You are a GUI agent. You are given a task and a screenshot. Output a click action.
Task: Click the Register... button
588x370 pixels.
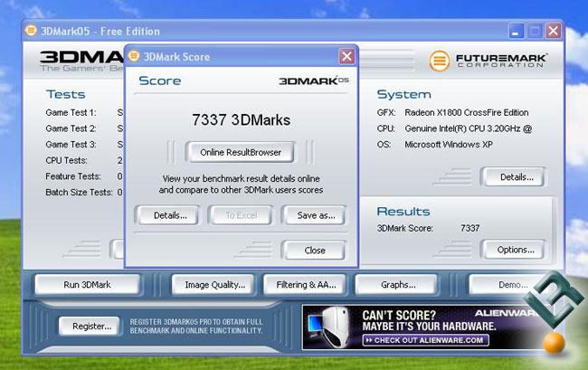90,327
